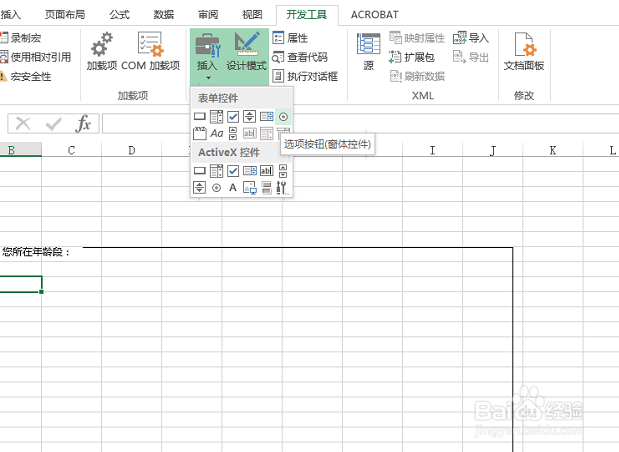Click 执行对话框 run dialog
The image size is (619, 452).
coord(305,76)
